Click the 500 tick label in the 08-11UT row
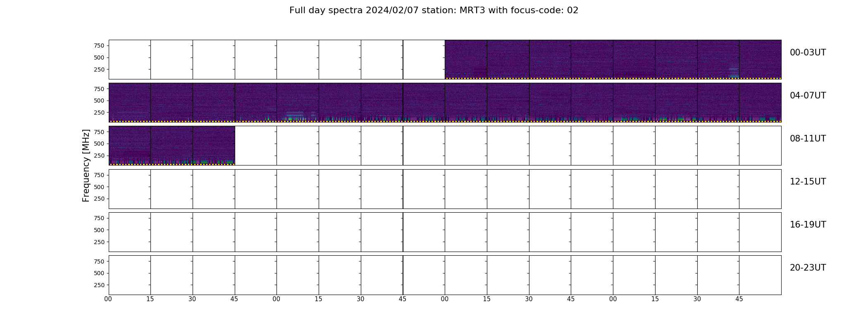The image size is (868, 331). coord(99,144)
